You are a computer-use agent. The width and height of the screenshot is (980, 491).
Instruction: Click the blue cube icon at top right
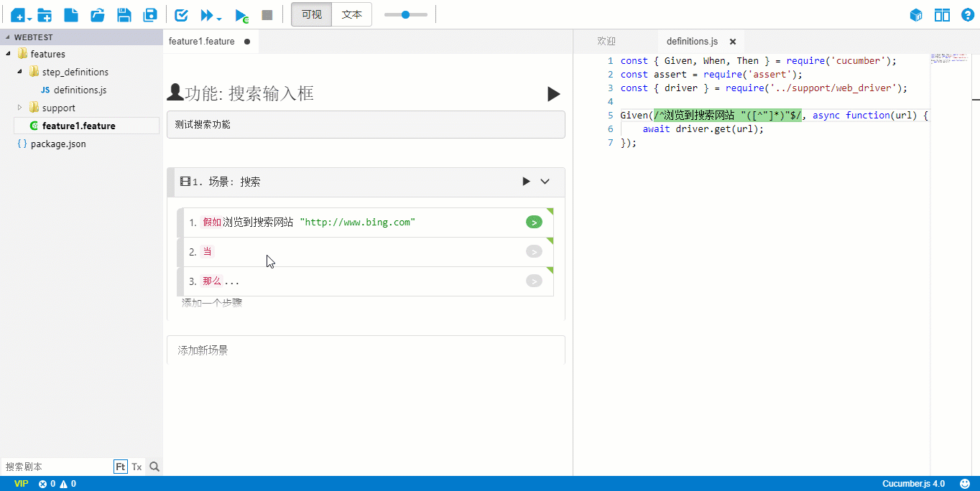coord(916,15)
